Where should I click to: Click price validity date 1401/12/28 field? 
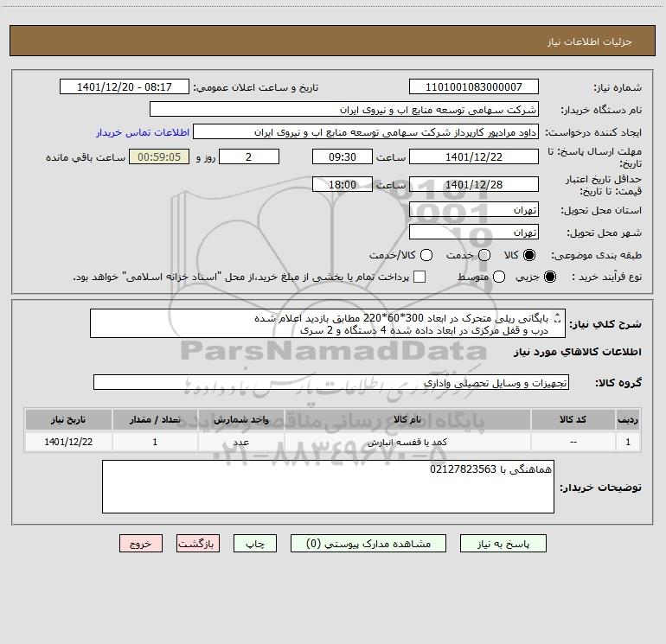coord(474,185)
